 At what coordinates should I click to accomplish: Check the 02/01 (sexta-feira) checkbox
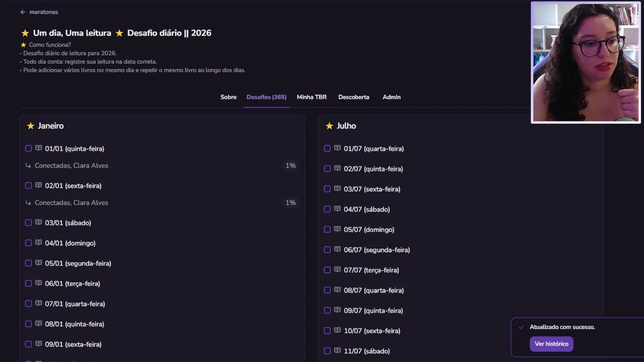[x=28, y=186]
